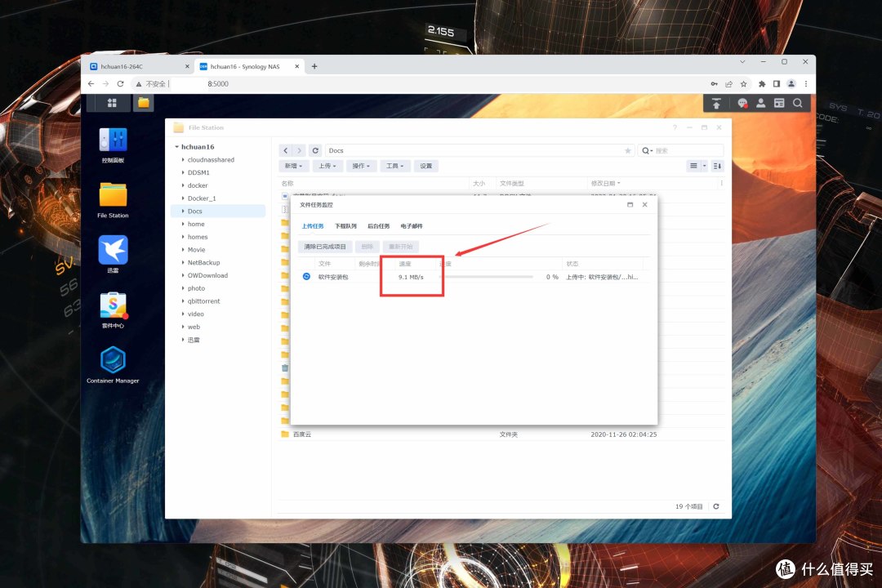The height and width of the screenshot is (588, 882).
Task: Go forward in File Station folder history
Action: click(x=299, y=151)
